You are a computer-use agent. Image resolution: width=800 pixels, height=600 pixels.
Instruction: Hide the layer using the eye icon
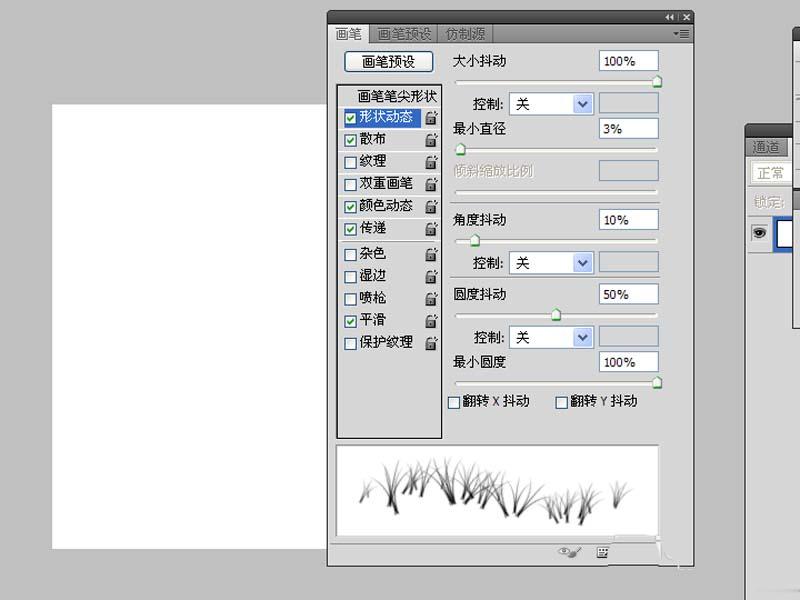point(759,232)
